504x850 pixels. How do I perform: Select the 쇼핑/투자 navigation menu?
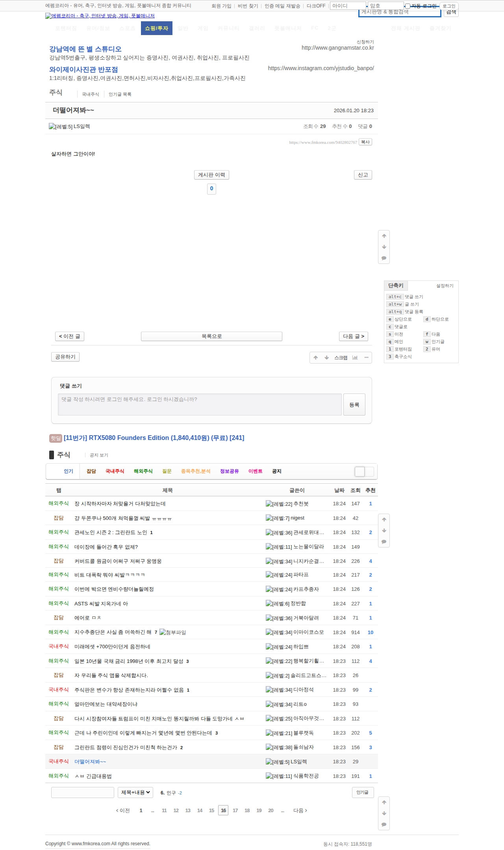[x=157, y=28]
